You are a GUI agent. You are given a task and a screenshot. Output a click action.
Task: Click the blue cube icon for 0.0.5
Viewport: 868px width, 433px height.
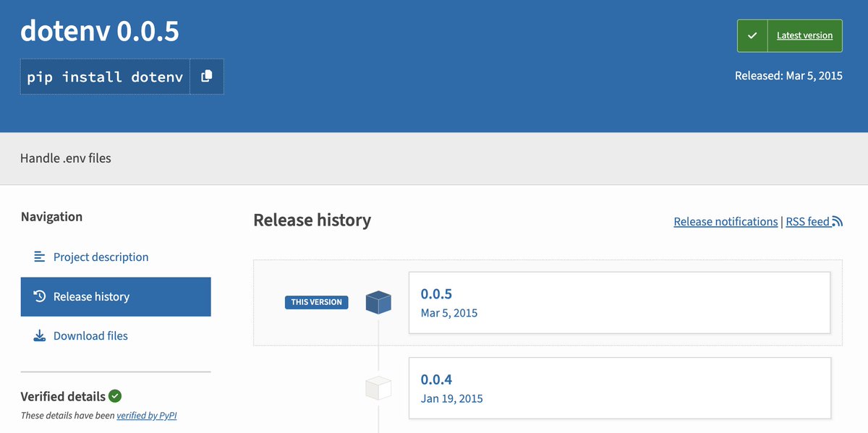coord(378,302)
